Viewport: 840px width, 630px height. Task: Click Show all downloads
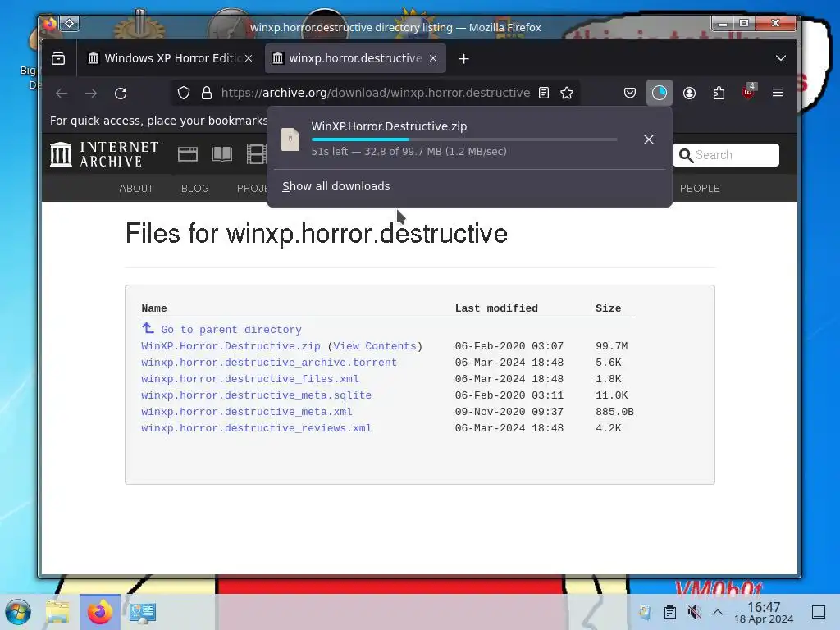pos(336,186)
